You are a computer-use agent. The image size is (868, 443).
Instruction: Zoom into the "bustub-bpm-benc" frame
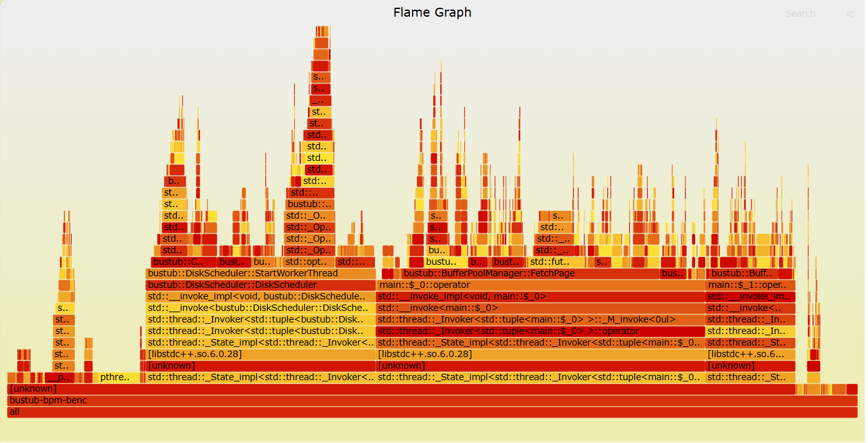[432, 400]
